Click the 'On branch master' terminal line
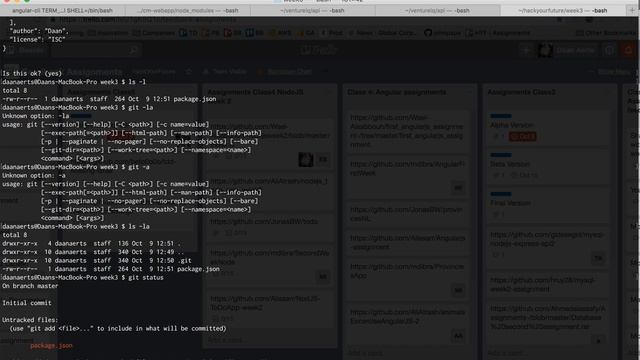This screenshot has height=360, width=640. (x=30, y=286)
